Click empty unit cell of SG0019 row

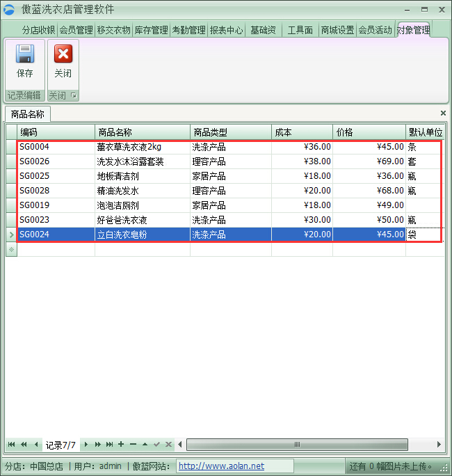tap(426, 205)
